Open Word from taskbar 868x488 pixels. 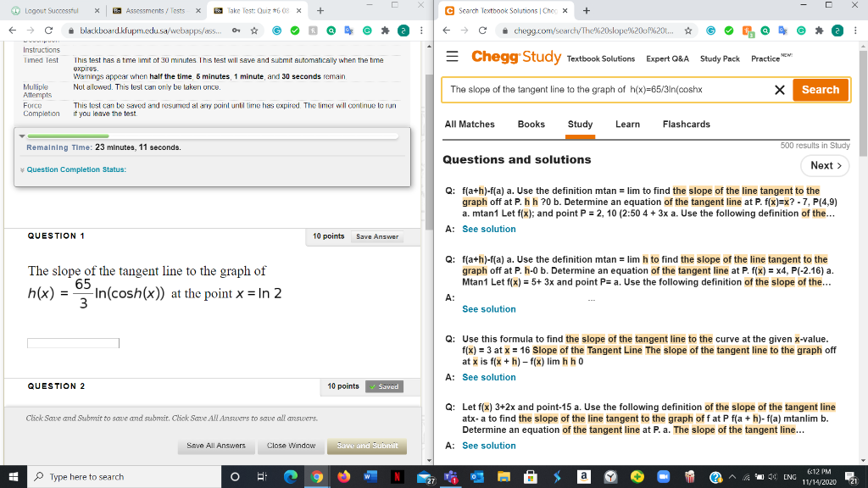coord(370,476)
